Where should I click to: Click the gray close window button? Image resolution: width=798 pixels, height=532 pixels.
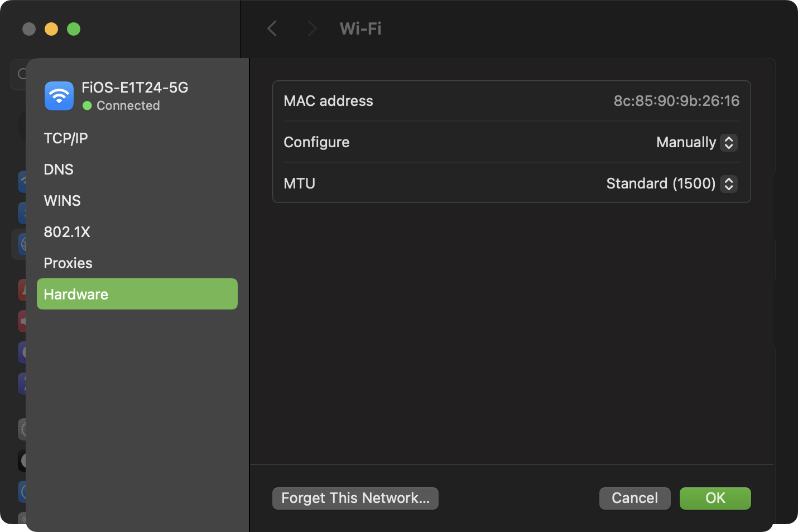pos(29,29)
